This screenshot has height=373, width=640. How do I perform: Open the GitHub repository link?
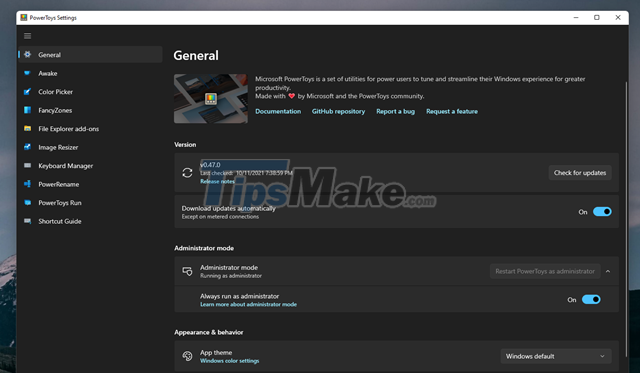(x=338, y=111)
